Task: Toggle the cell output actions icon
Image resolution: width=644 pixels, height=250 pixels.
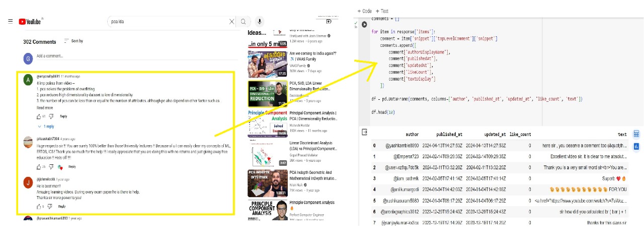Action: tap(364, 132)
